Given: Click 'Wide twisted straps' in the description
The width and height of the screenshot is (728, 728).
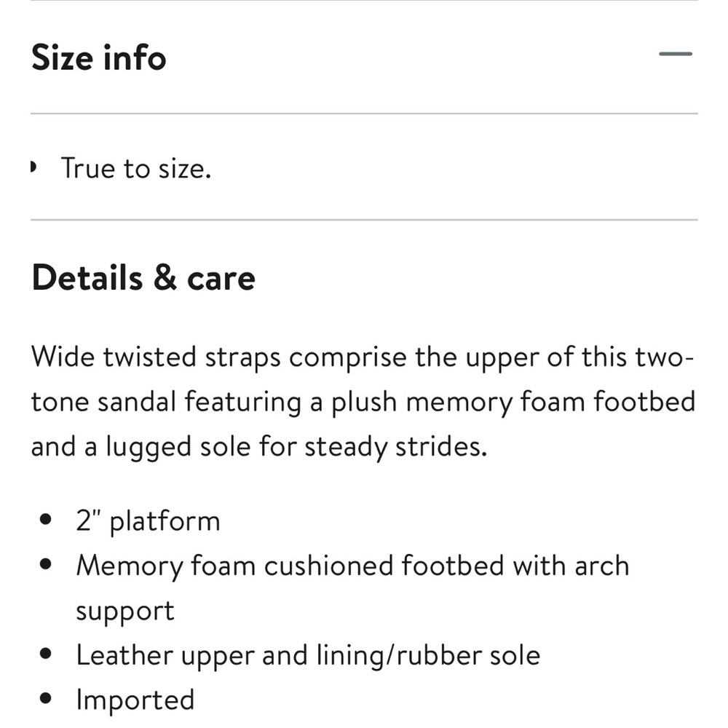Looking at the screenshot, I should [156, 357].
